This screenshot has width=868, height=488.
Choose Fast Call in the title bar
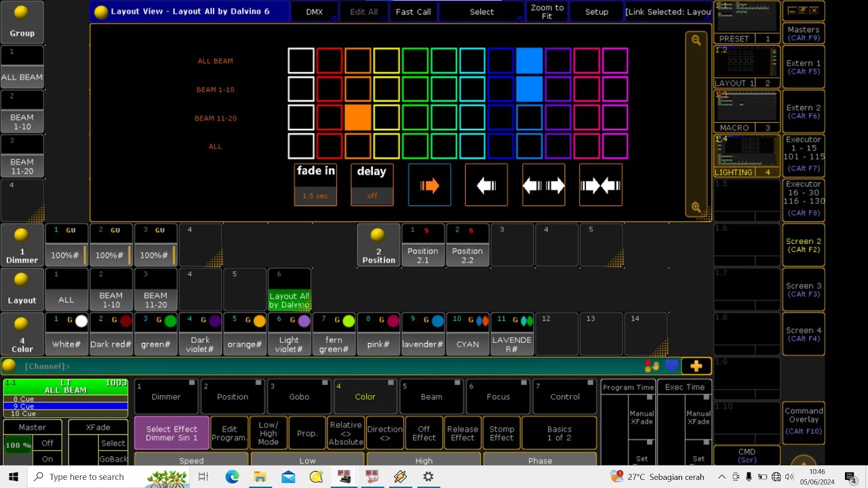point(413,12)
